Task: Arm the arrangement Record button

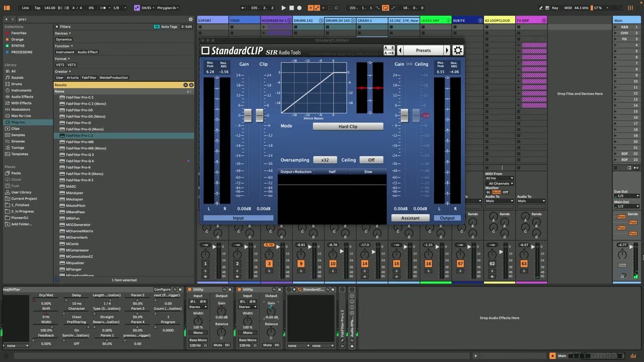Action: (299, 8)
